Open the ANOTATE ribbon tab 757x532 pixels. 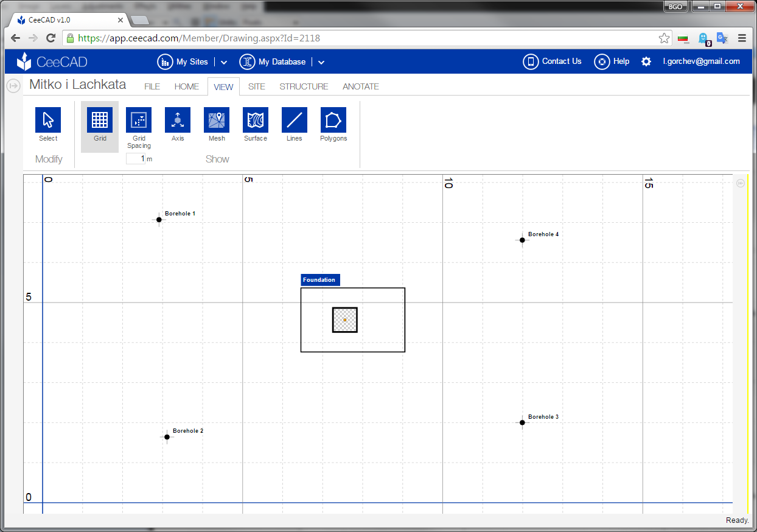(x=361, y=86)
